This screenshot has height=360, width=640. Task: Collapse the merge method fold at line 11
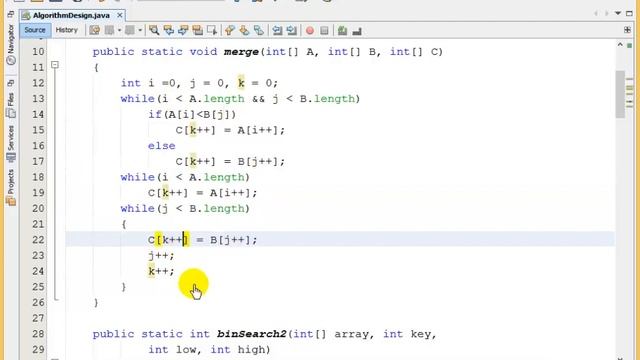(x=55, y=64)
